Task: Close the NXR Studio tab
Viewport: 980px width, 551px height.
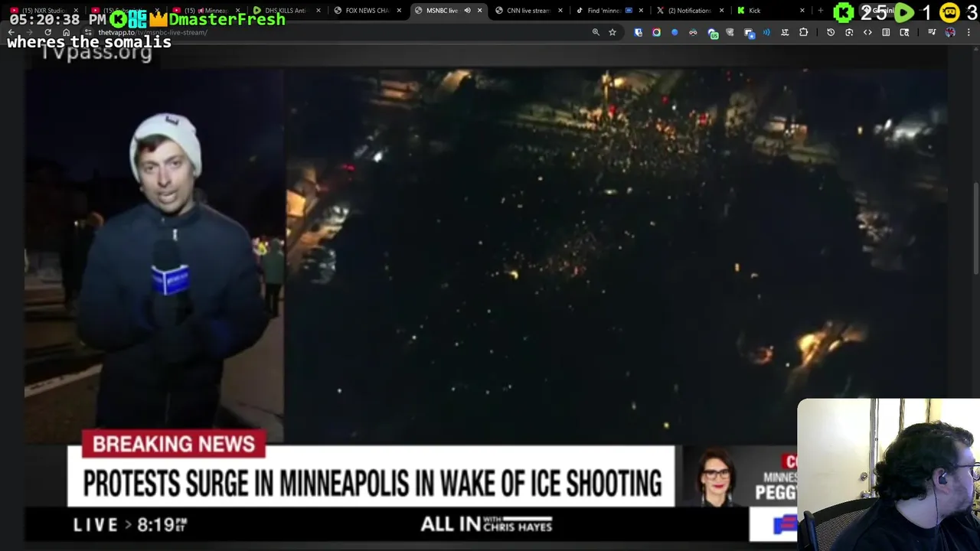Action: pos(76,11)
